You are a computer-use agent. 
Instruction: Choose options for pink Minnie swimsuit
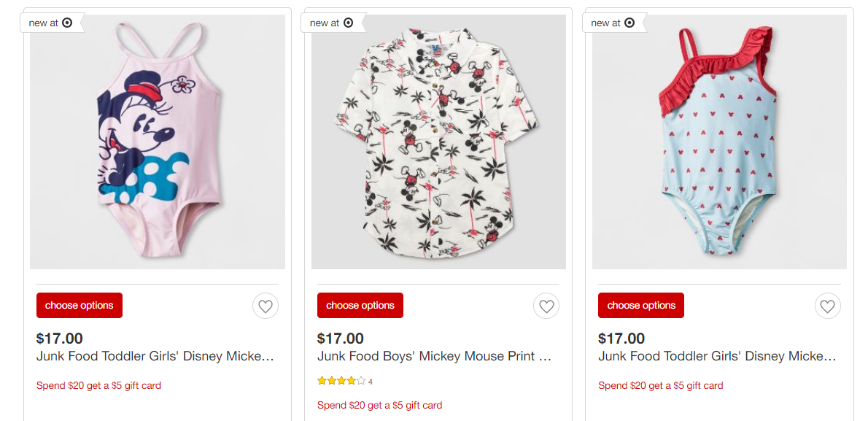tap(80, 305)
